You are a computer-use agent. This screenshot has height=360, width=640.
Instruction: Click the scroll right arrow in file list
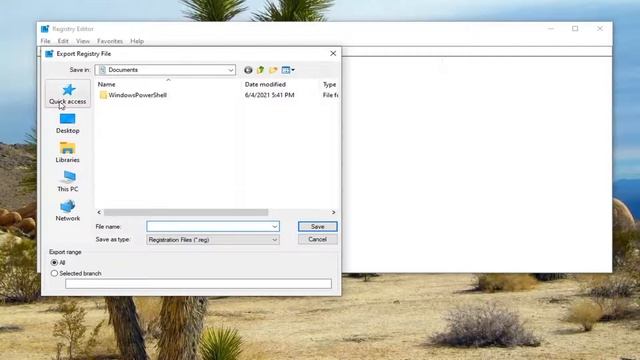pyautogui.click(x=333, y=212)
